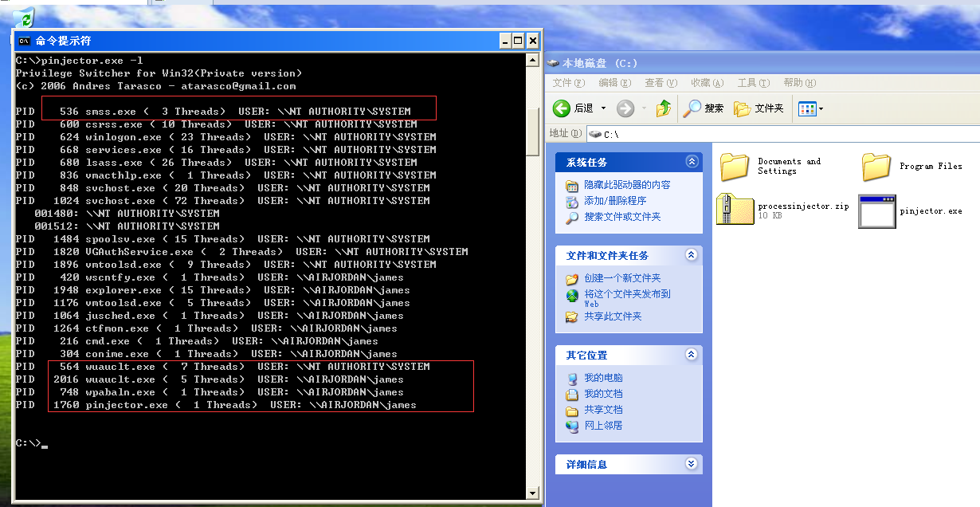
Task: Click 将这个文件夹发布到 Web link
Action: tap(627, 297)
